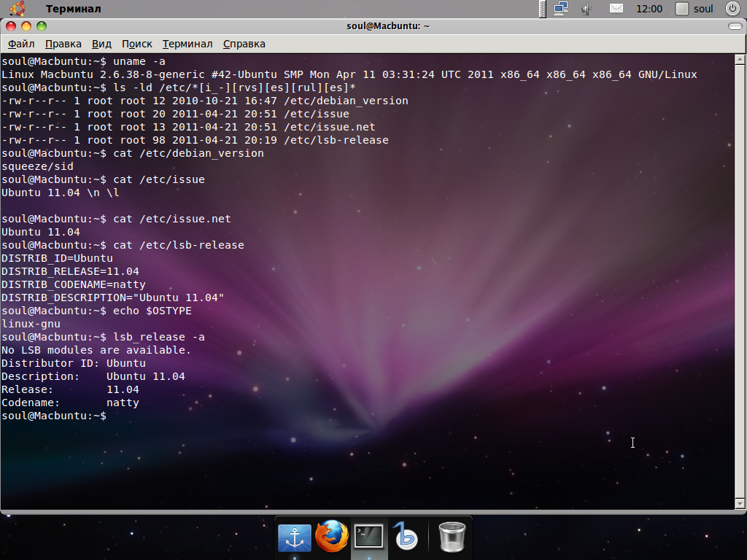Click the 'lsb_release -a' command line

click(x=103, y=337)
